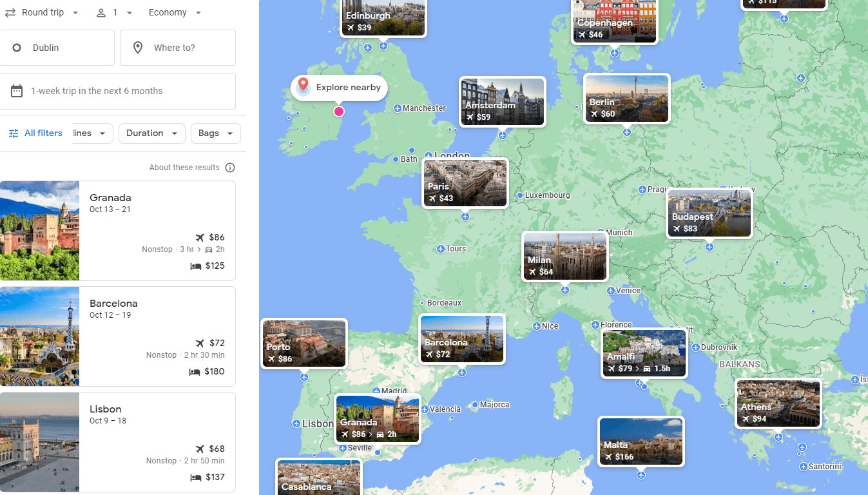Select the Malta $166 map card

coord(641,442)
